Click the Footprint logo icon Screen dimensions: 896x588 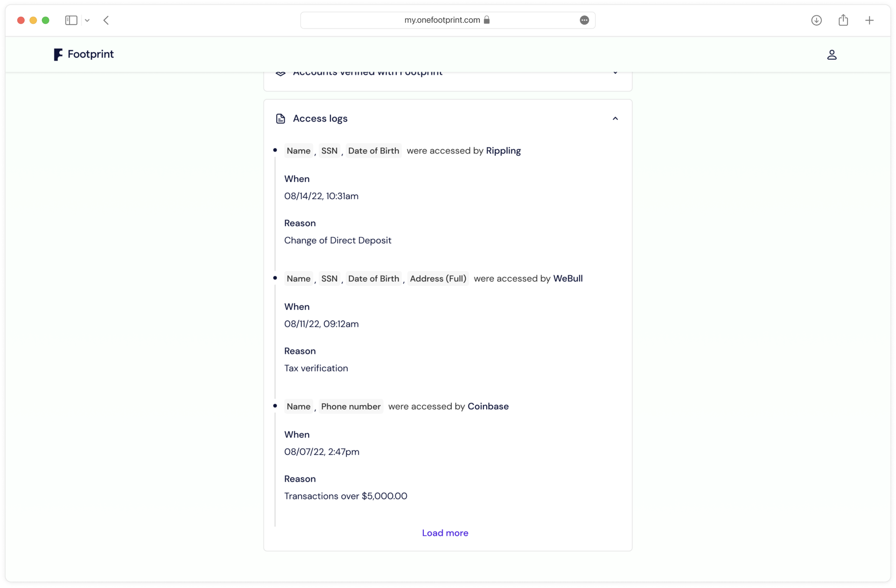58,55
